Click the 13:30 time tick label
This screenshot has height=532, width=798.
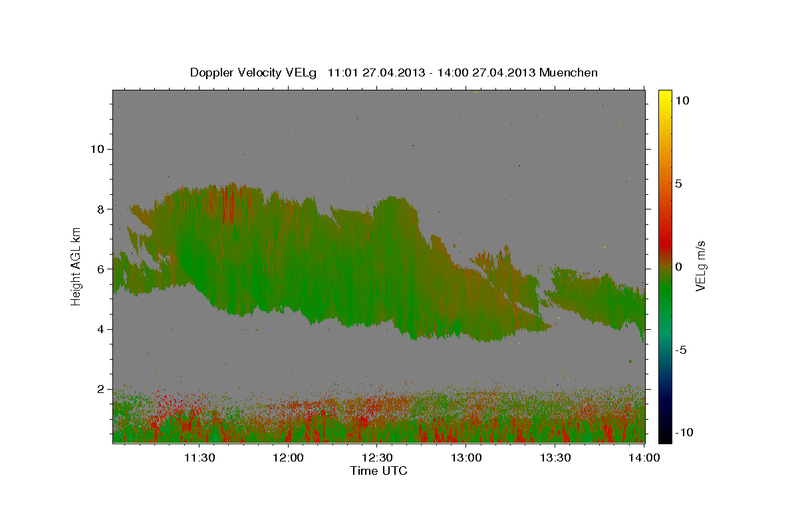coord(556,458)
